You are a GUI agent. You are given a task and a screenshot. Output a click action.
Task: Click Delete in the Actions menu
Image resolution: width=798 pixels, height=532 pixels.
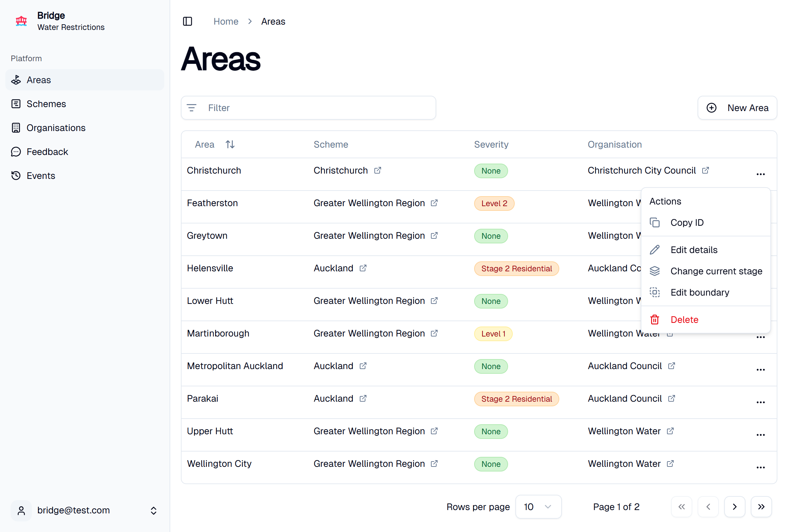click(x=684, y=320)
